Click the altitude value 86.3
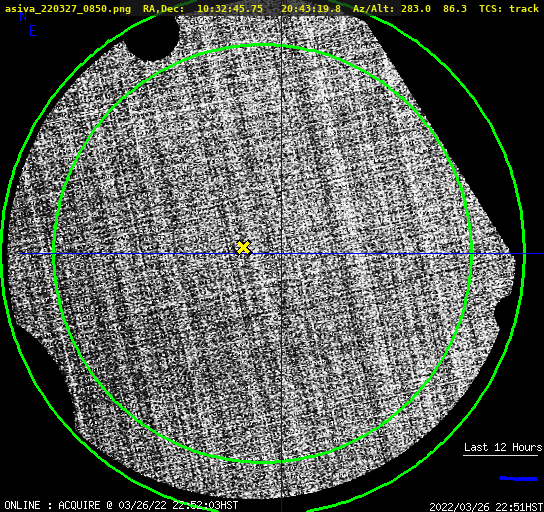This screenshot has height=512, width=544. (x=455, y=8)
